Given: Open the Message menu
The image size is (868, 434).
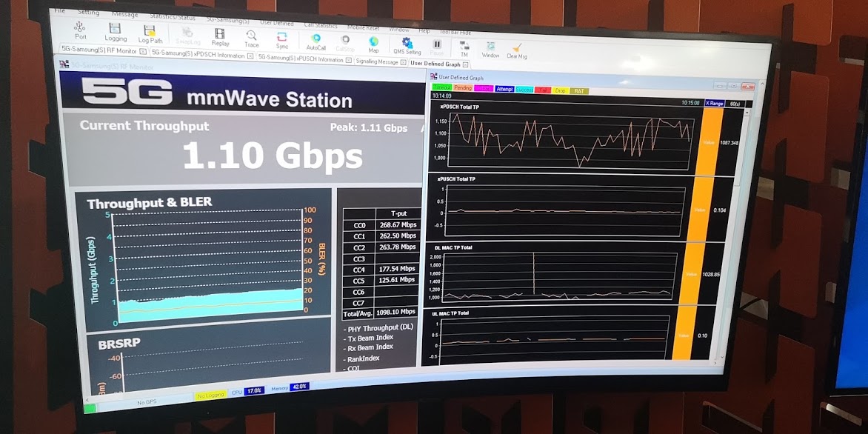Looking at the screenshot, I should [125, 14].
